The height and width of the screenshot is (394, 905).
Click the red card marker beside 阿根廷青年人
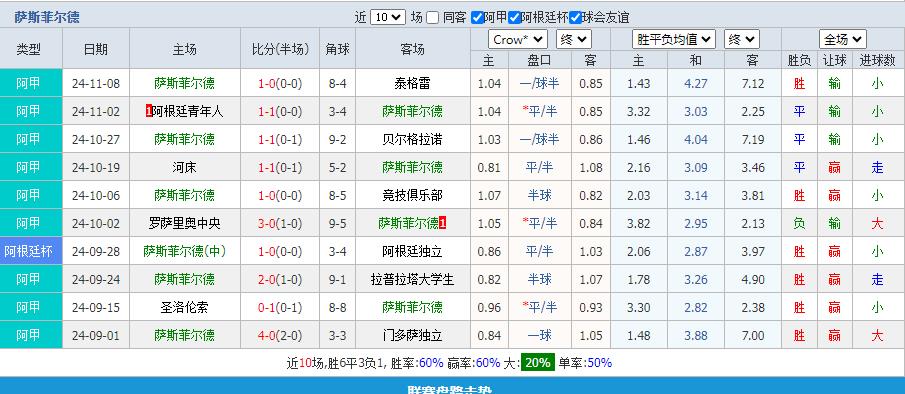[x=149, y=111]
